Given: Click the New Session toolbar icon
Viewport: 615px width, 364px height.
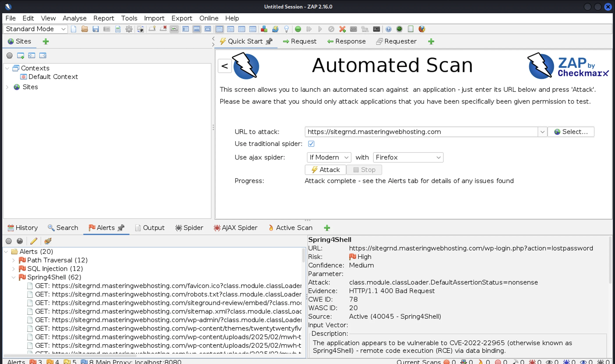Looking at the screenshot, I should point(74,29).
